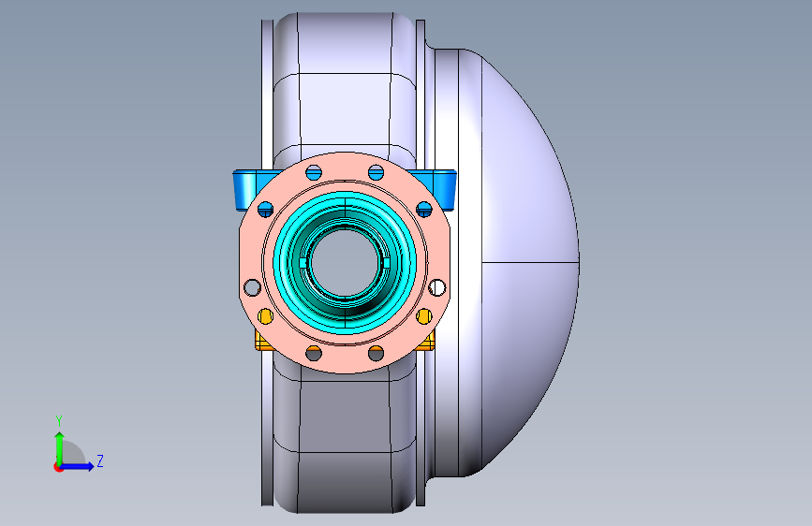Click the red origin dot of the triad

[58, 467]
